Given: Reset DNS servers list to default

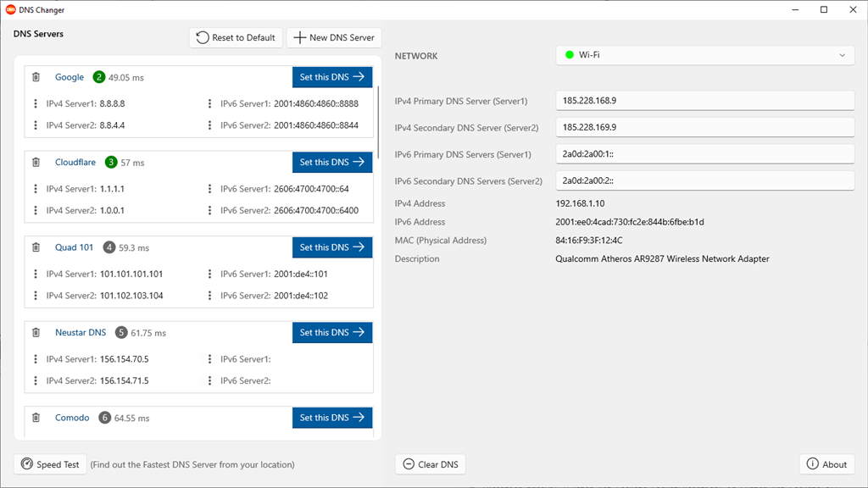Looking at the screenshot, I should [x=236, y=37].
